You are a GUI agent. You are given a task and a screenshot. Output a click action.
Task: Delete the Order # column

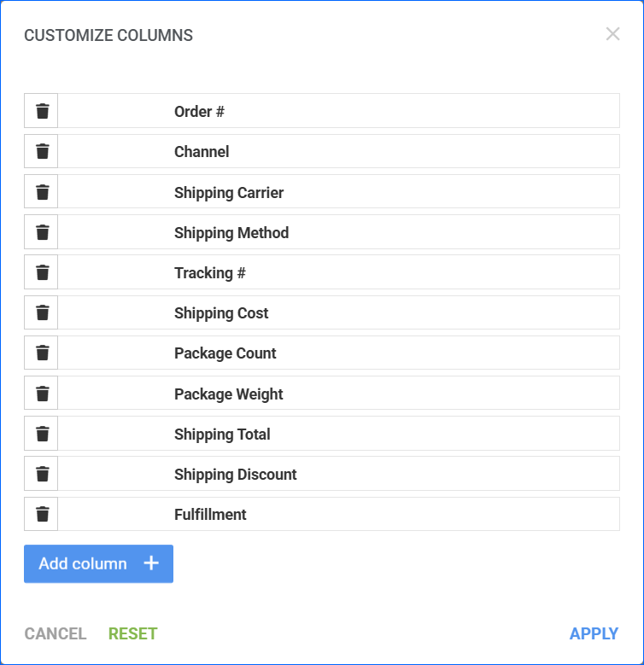tap(42, 111)
